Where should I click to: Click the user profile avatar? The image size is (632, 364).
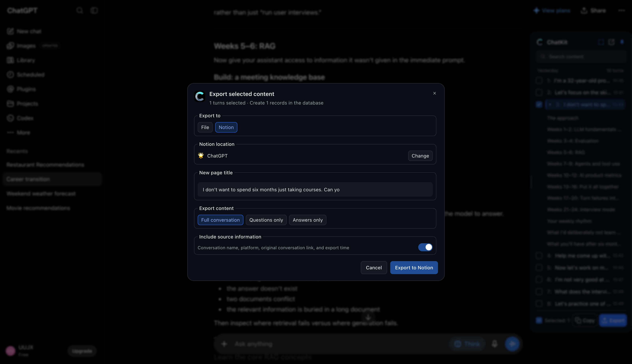10,351
